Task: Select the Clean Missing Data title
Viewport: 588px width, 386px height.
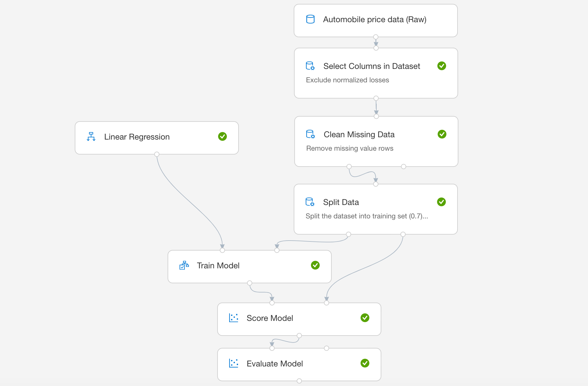Action: (x=359, y=135)
